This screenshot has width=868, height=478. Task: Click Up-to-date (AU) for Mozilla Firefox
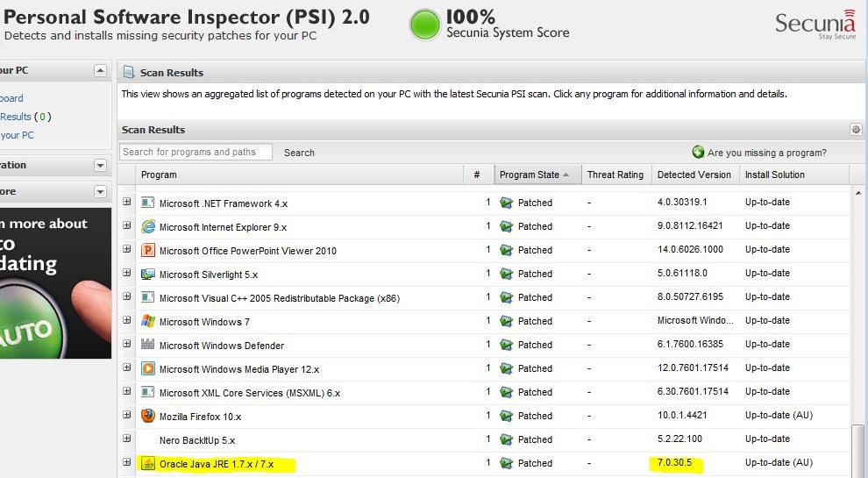pos(779,415)
